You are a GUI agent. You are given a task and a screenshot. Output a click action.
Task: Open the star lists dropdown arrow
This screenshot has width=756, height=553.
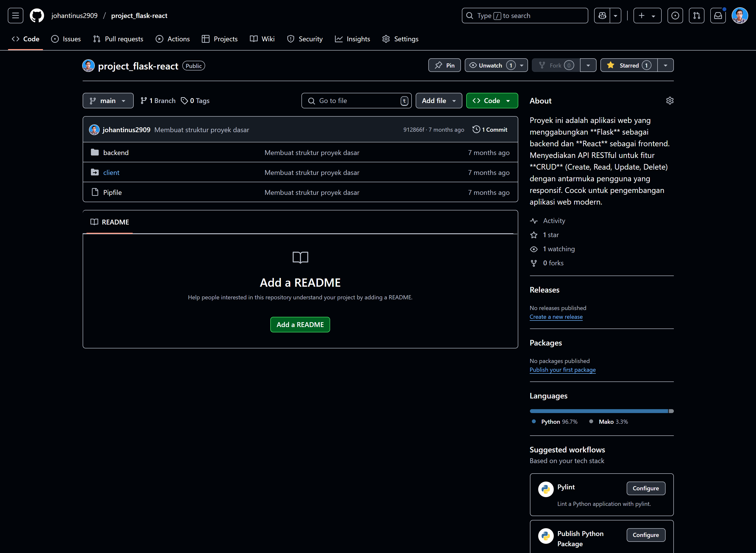[666, 65]
